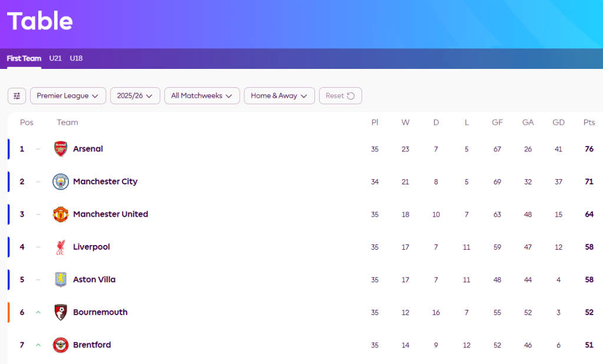Click Liverpool's 58 points value
This screenshot has width=603, height=364.
pos(589,247)
